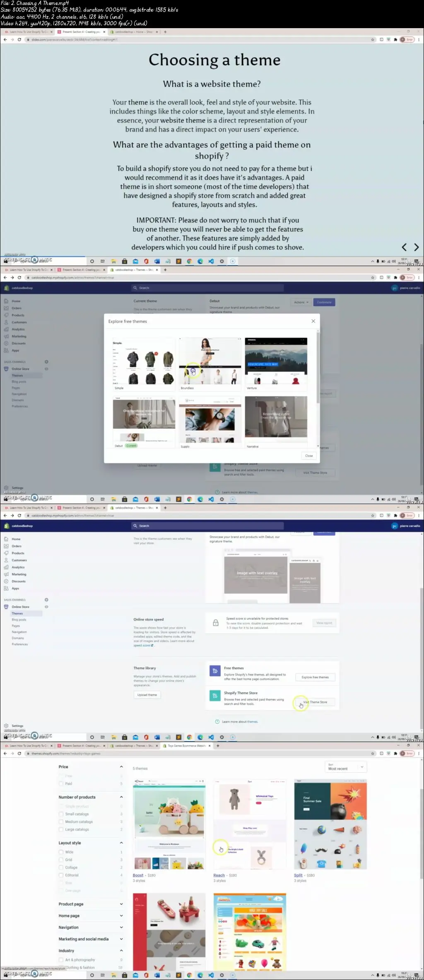This screenshot has height=980, width=424.
Task: Click the Home icon in the undimmed Shopify sidebar
Action: (x=6, y=539)
